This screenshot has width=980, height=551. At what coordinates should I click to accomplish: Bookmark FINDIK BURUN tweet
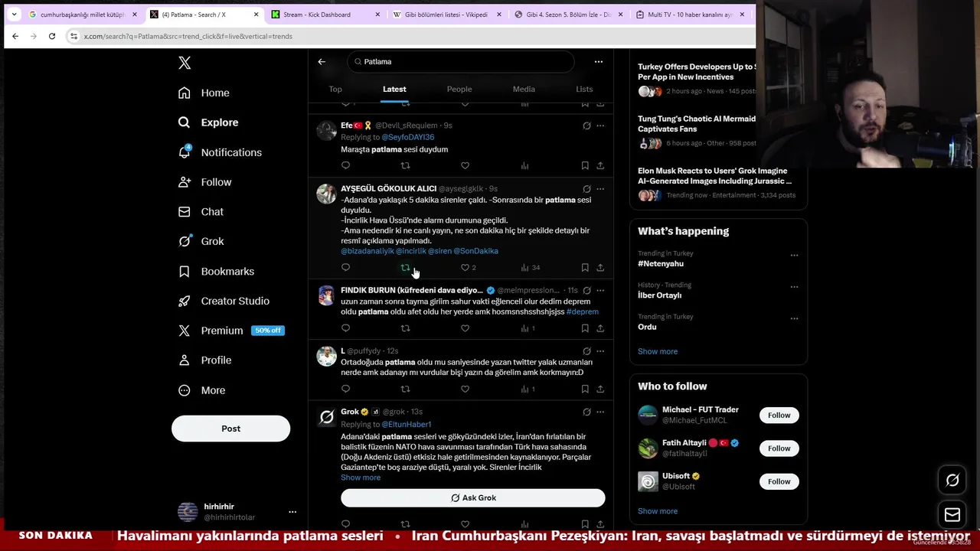click(x=585, y=328)
